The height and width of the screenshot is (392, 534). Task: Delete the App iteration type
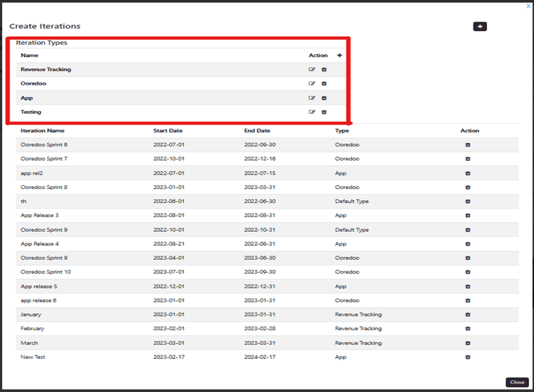324,98
